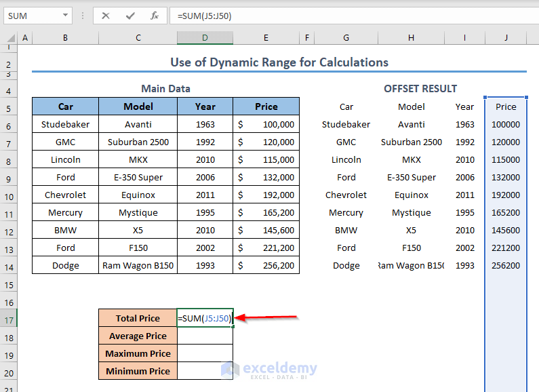Click the formula bar options dots handle
The width and height of the screenshot is (539, 392).
pos(83,16)
